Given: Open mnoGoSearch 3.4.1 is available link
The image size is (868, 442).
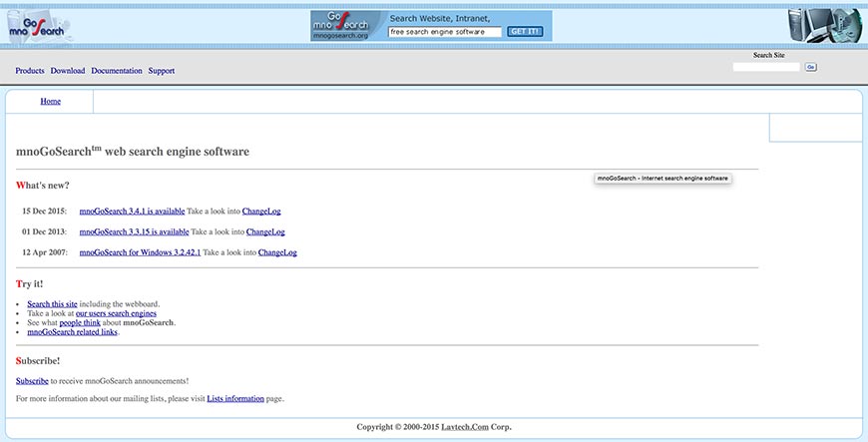Looking at the screenshot, I should (x=132, y=212).
